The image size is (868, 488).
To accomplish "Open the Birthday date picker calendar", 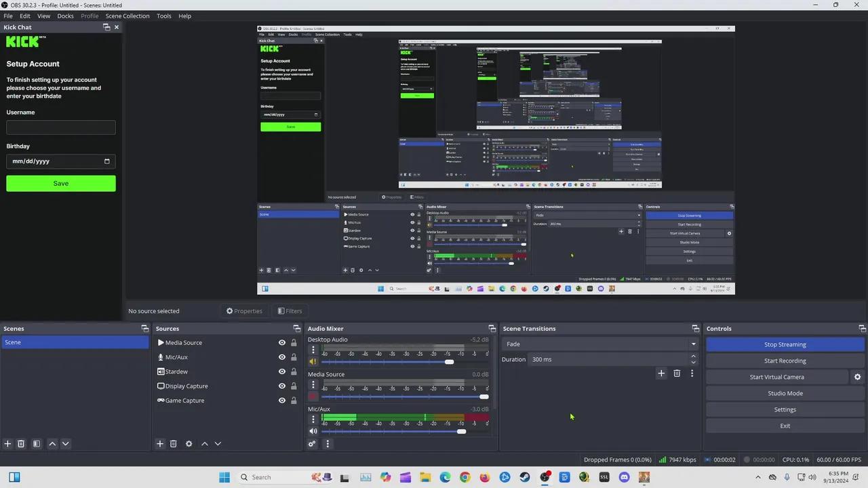I will point(106,161).
